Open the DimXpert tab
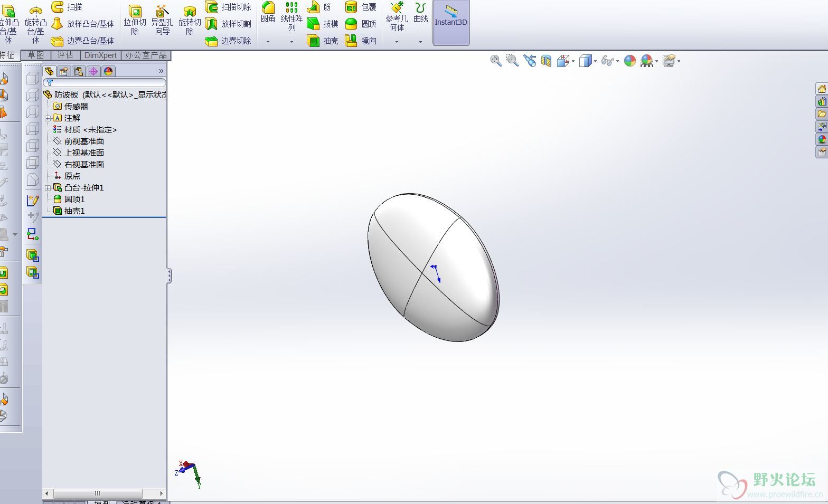Screen dimensions: 828x504 (x=100, y=55)
